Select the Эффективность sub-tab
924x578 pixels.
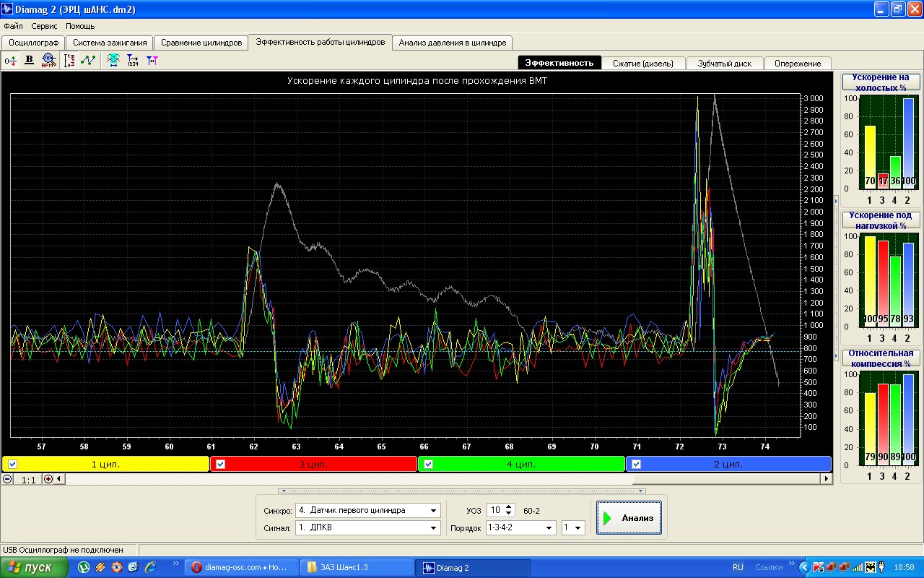(559, 63)
